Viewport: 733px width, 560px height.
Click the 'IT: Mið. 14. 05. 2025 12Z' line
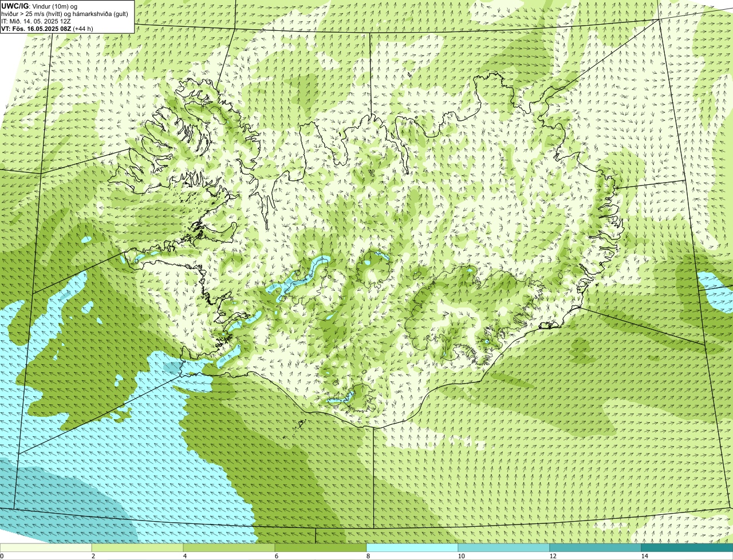tap(36, 21)
